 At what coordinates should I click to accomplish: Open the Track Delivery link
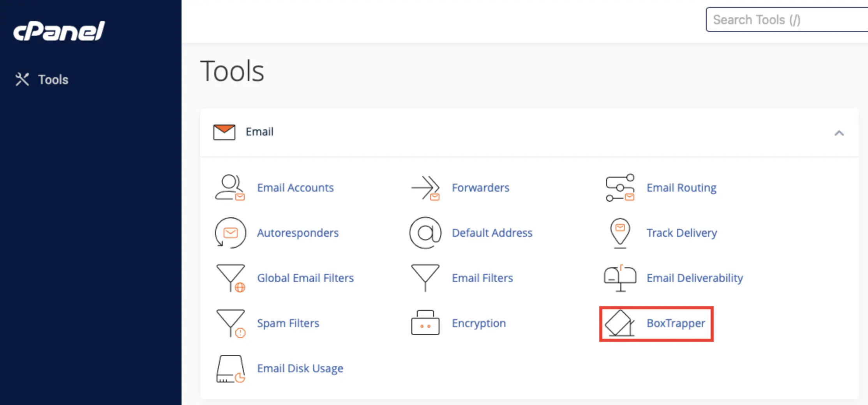point(682,233)
